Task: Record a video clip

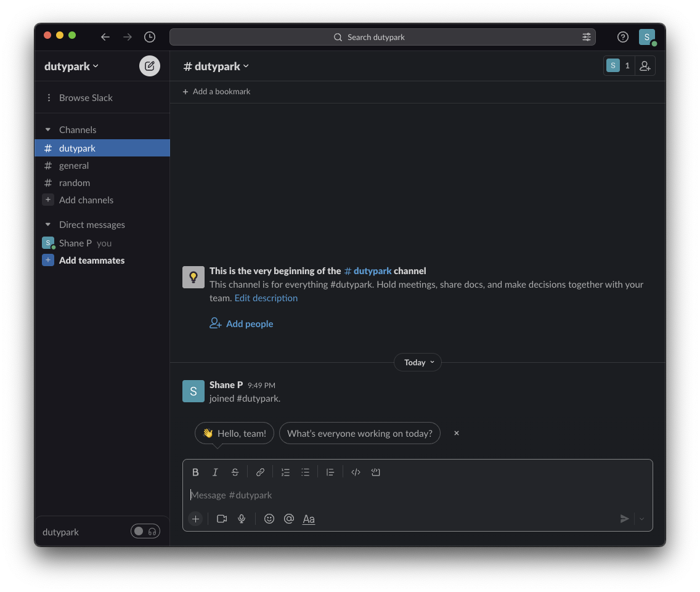Action: click(222, 519)
